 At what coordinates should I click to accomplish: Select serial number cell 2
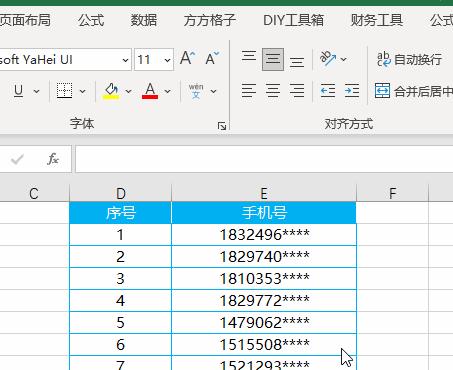tap(120, 257)
